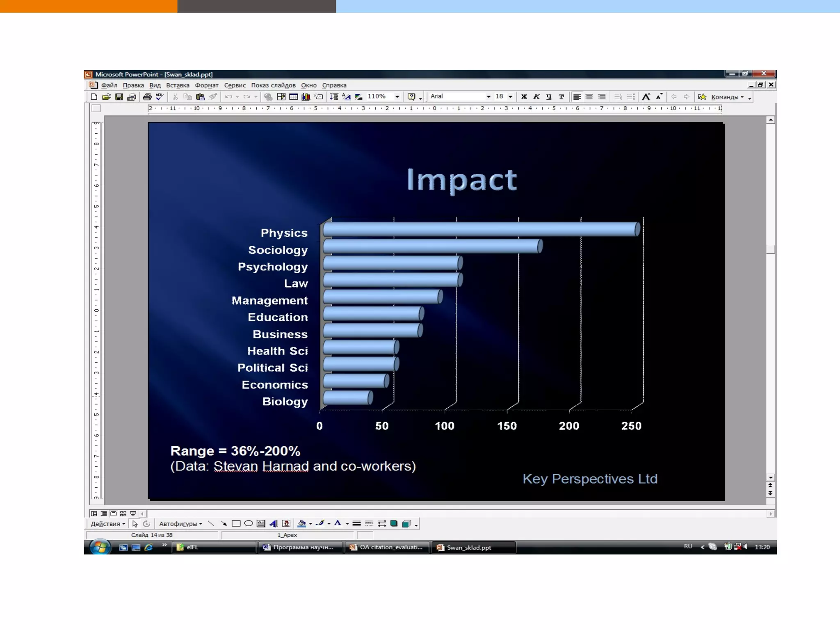The width and height of the screenshot is (840, 630).
Task: Click the Insert Table icon
Action: pyautogui.click(x=293, y=97)
